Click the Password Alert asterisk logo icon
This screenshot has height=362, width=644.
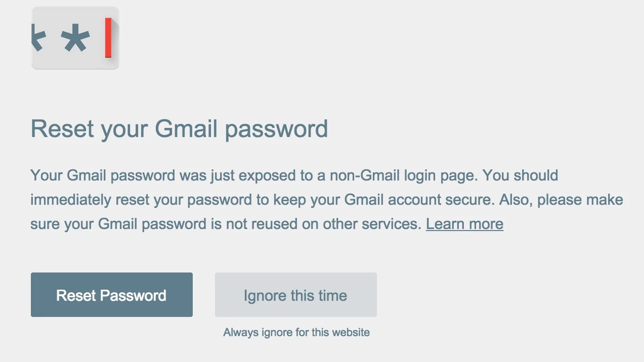click(74, 38)
